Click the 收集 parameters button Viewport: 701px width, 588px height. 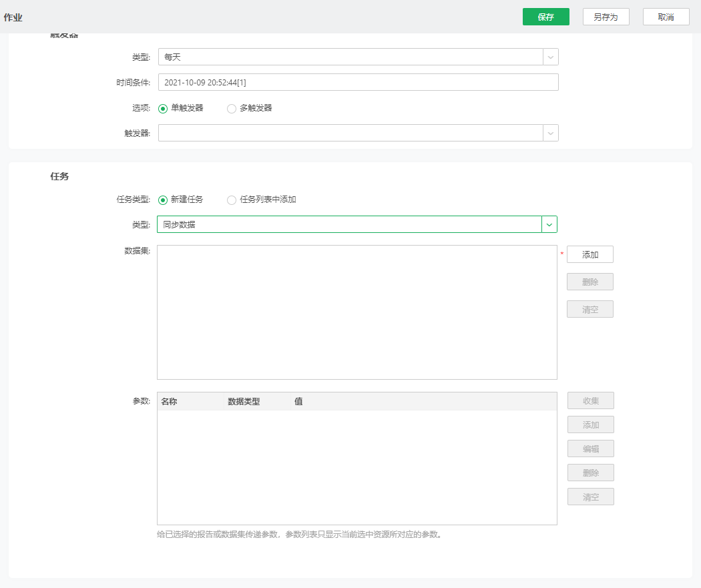[x=590, y=400]
